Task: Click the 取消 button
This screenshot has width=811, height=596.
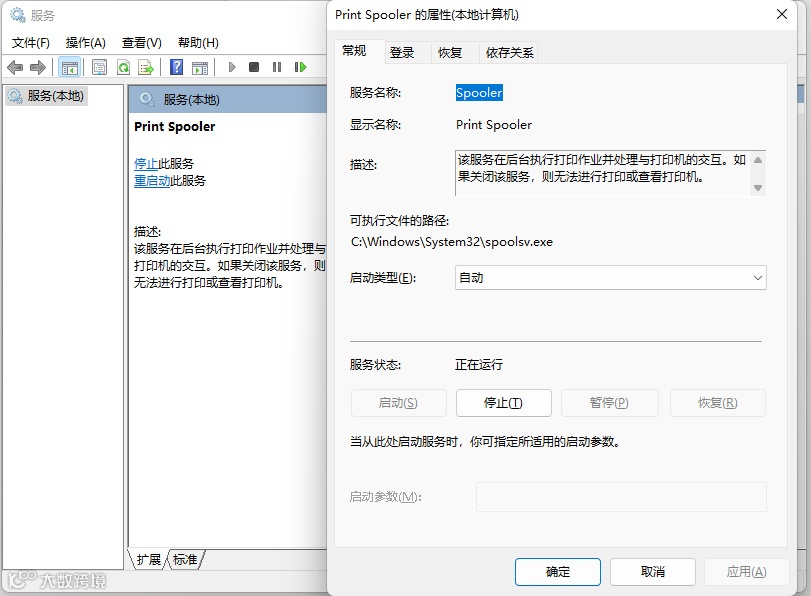Action: 653,572
